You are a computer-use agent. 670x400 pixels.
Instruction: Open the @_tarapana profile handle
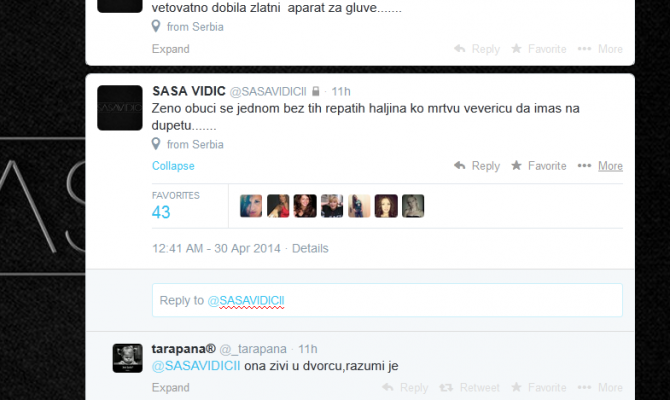[253, 349]
